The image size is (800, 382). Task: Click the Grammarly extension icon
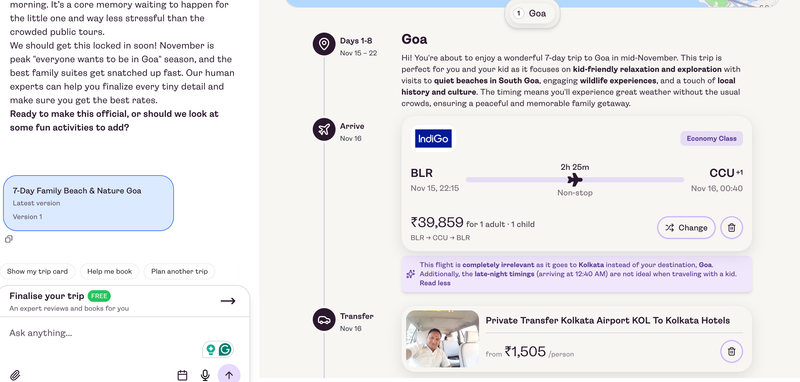coord(225,349)
